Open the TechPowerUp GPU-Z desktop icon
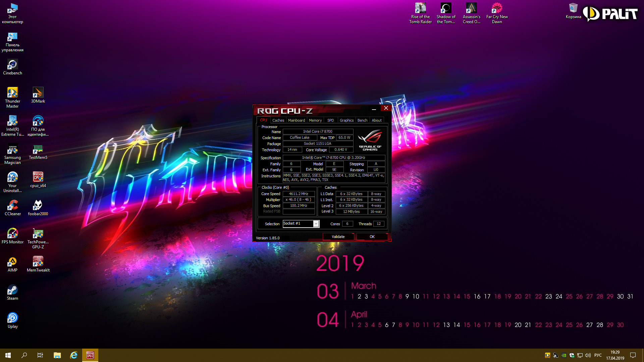644x362 pixels. tap(38, 234)
